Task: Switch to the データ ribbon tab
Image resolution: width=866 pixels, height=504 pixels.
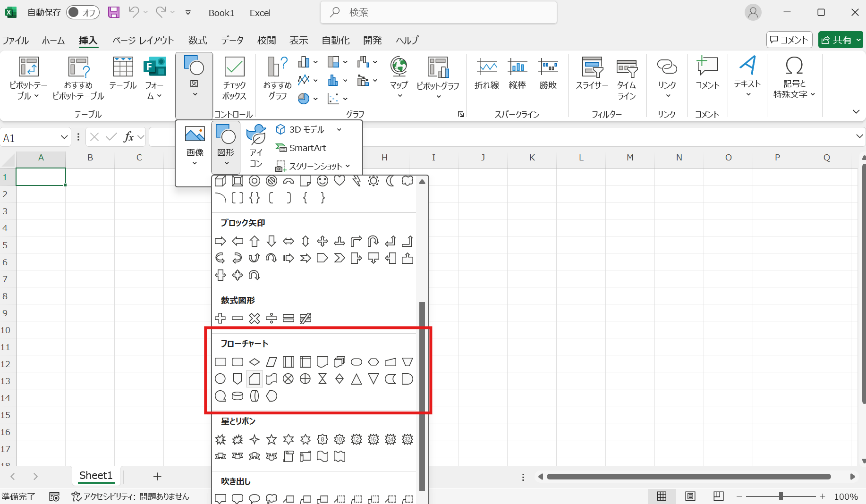Action: pos(232,40)
